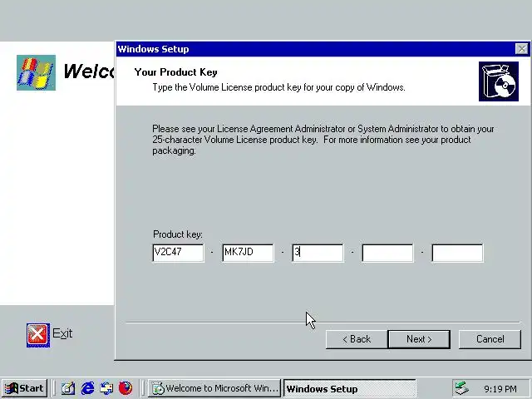Click the Windows Setup taskbar button
Screen dimensions: 532x399
[349, 388]
